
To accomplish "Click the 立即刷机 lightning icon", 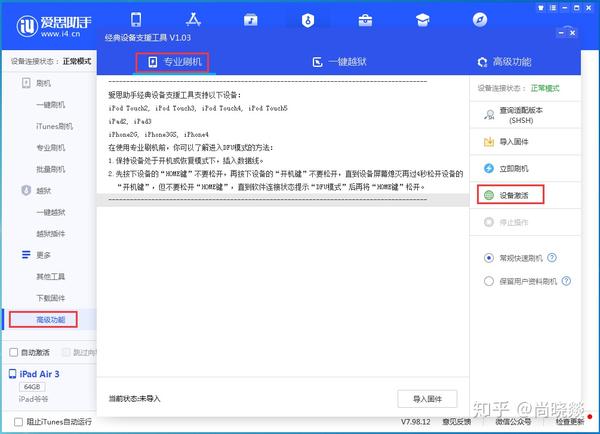I will tap(489, 168).
